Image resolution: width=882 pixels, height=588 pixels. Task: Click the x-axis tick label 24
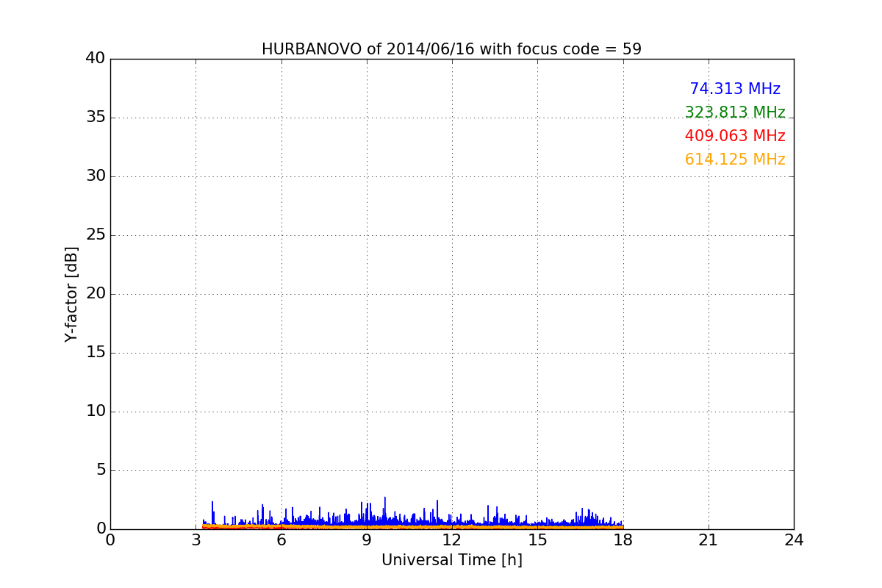tap(794, 540)
